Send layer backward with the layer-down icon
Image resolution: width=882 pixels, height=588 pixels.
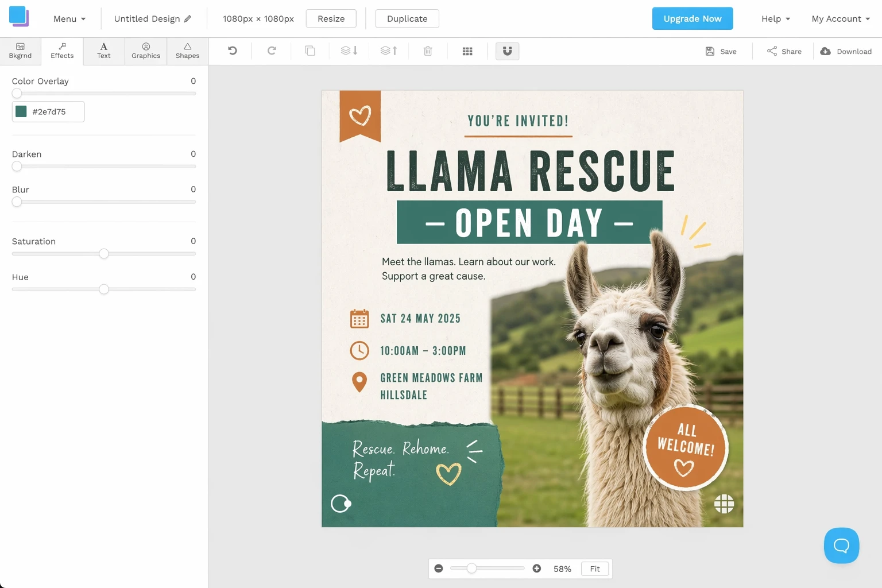(349, 51)
